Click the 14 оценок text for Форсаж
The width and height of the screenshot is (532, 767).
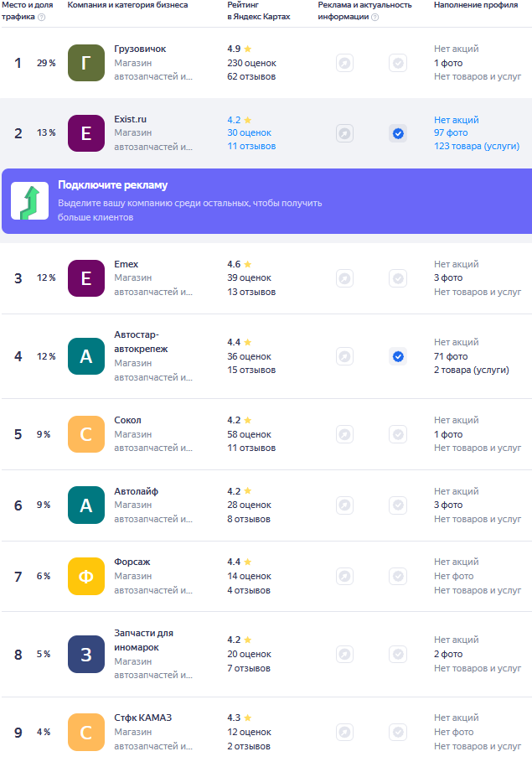tap(250, 576)
